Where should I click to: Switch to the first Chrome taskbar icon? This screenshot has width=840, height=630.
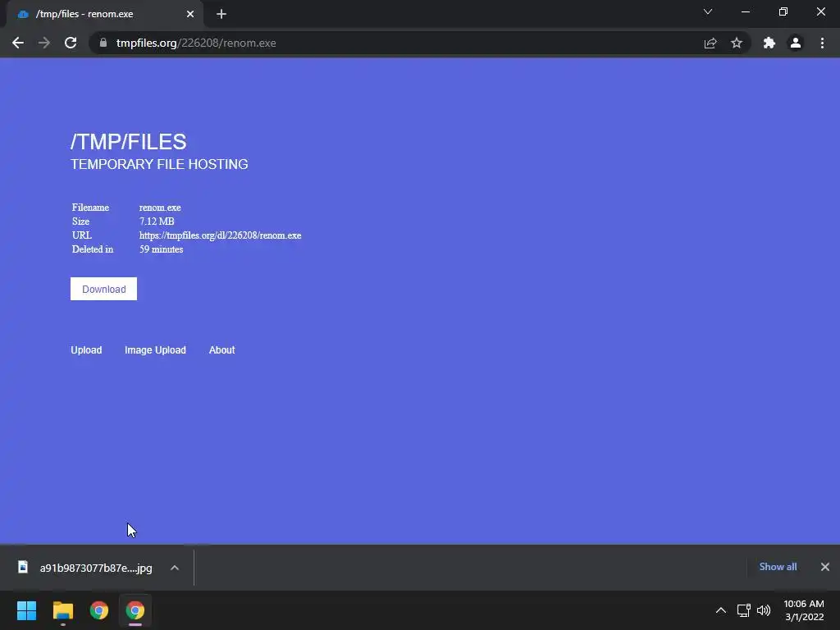(99, 610)
